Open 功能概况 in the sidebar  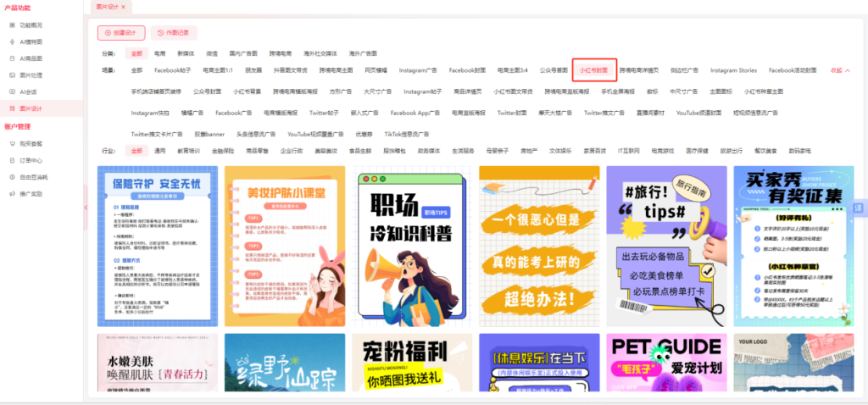click(32, 27)
